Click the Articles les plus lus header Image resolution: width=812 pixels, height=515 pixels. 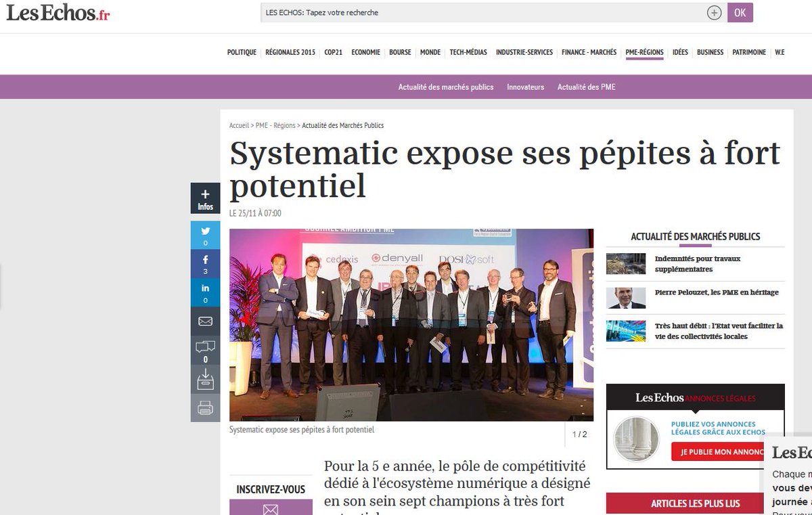pyautogui.click(x=696, y=503)
